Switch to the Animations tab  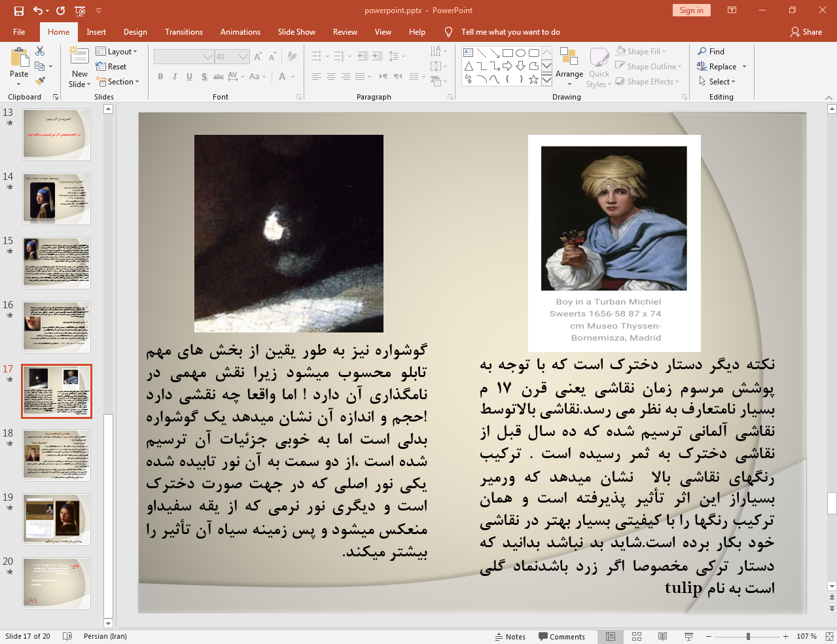coord(240,32)
